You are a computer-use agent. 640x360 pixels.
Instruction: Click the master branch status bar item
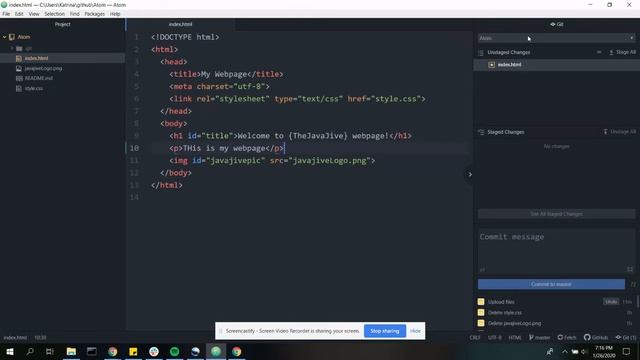click(539, 338)
